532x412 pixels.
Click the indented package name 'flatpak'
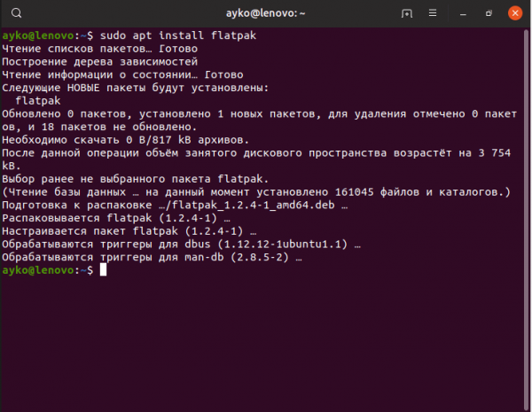(37, 101)
